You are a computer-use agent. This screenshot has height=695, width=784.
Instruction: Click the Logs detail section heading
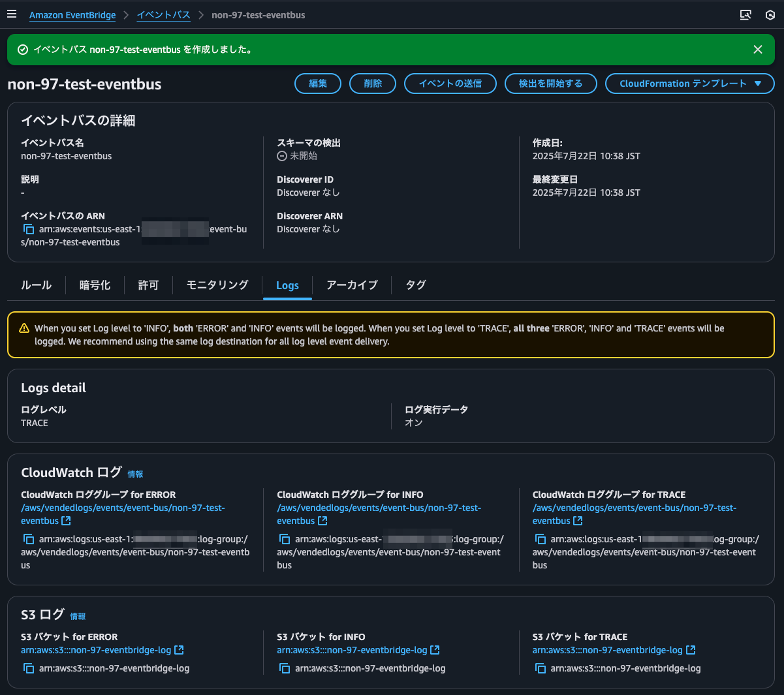[x=54, y=388]
